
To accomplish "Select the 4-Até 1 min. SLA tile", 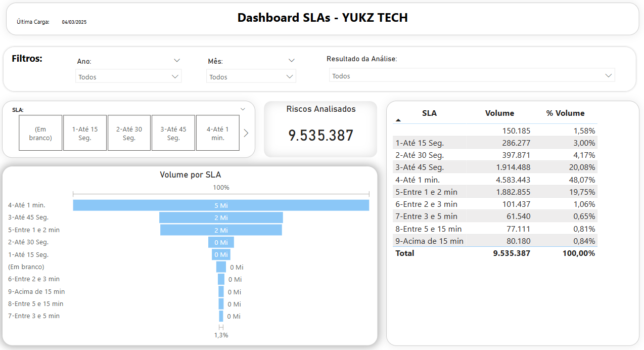I will point(218,133).
